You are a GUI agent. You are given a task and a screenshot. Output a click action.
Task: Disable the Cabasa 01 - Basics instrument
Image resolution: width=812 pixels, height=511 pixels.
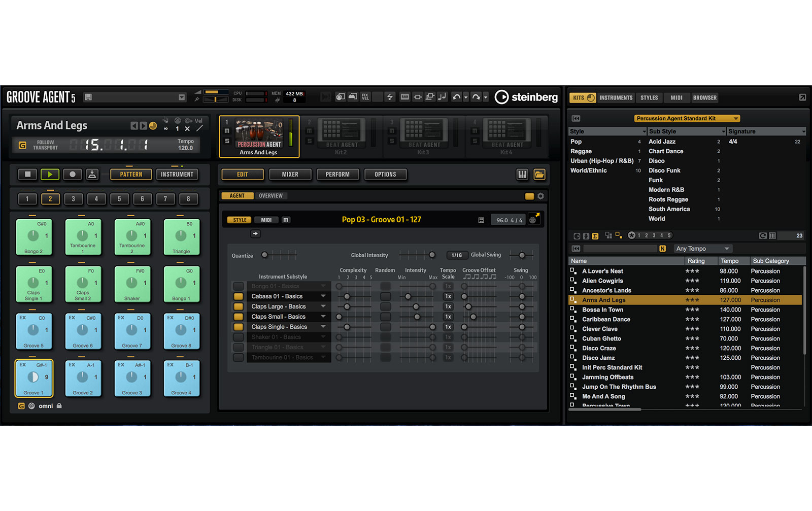238,296
